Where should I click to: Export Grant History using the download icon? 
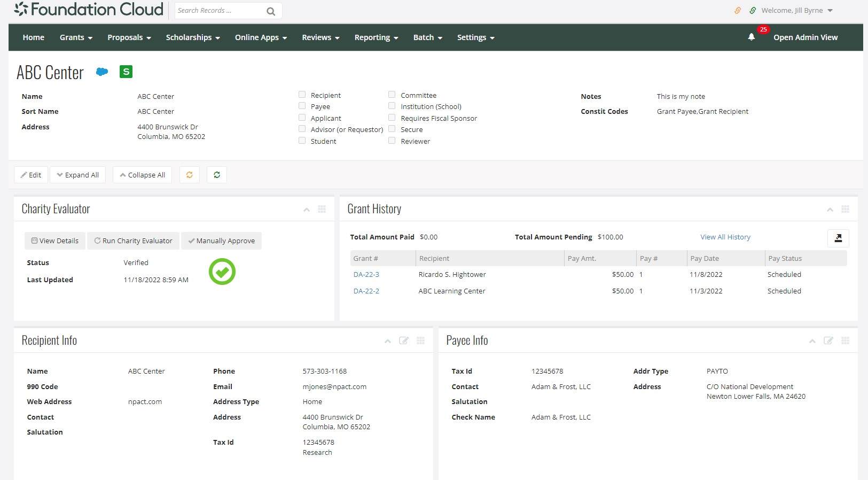click(x=838, y=238)
